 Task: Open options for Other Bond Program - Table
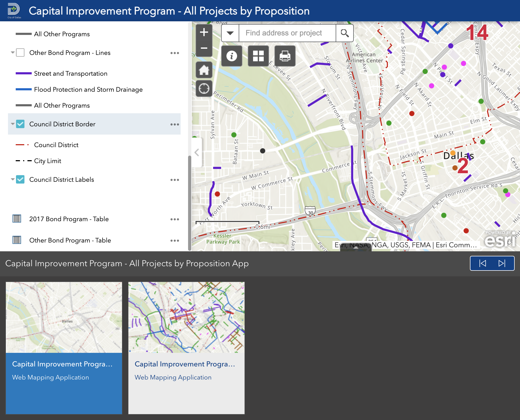[175, 241]
